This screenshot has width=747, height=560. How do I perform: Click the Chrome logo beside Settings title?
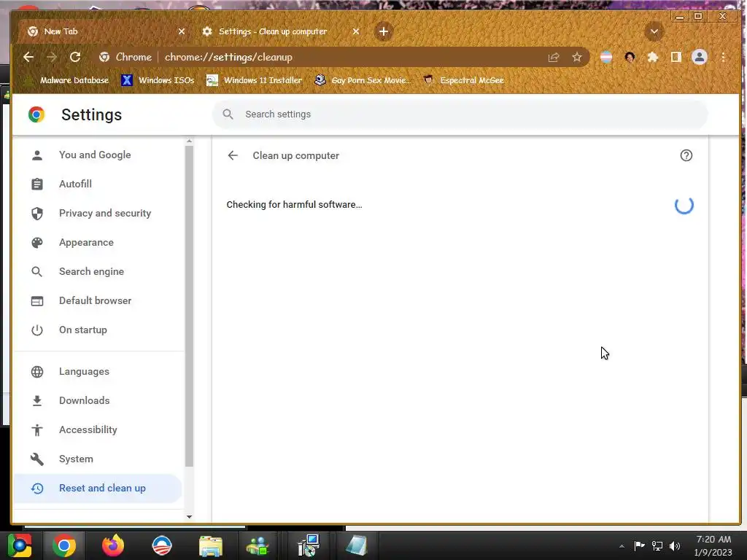coord(36,114)
